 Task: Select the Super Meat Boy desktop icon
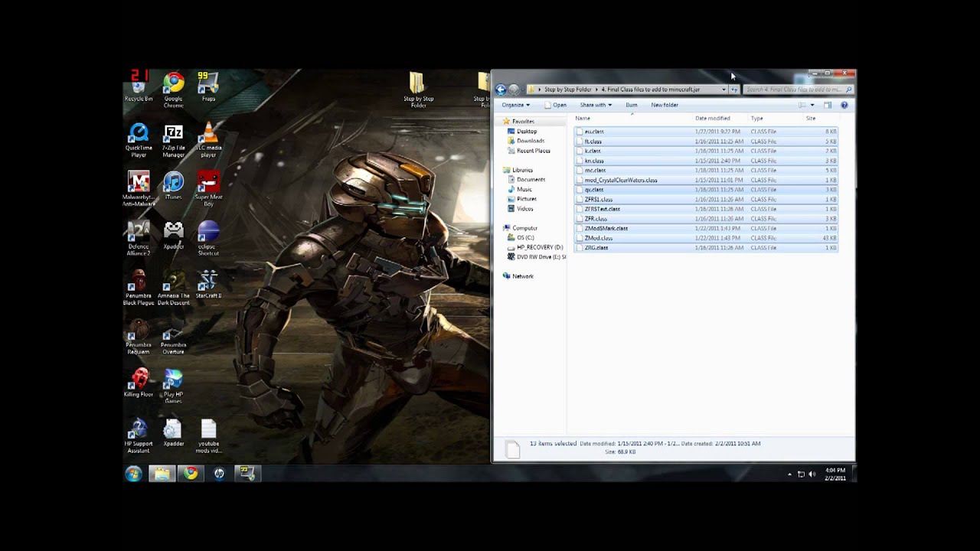coord(208,188)
